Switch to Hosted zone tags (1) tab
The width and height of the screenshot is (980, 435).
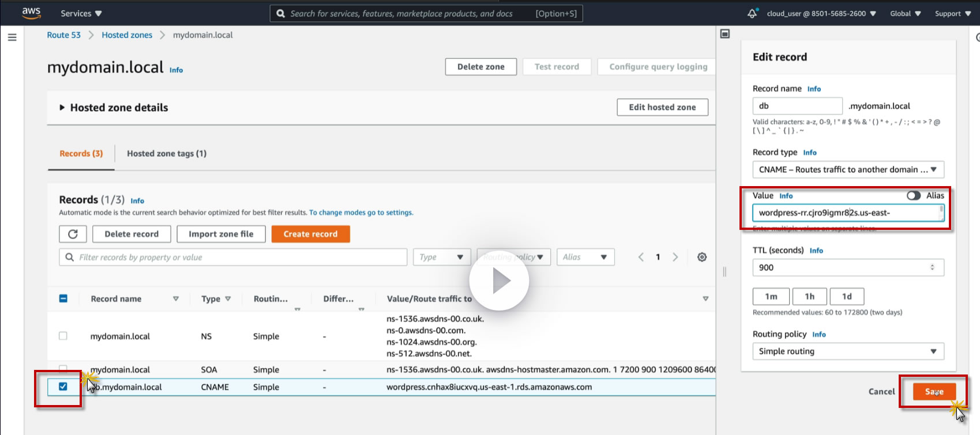pyautogui.click(x=167, y=153)
